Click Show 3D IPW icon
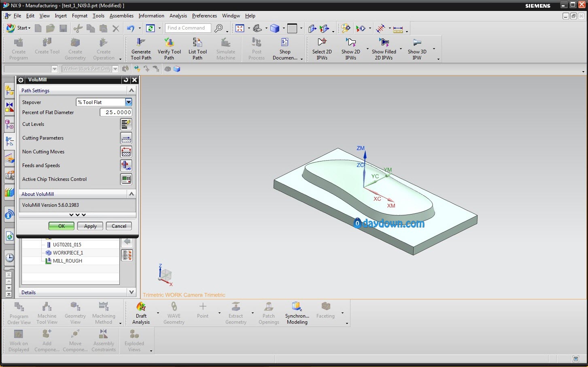This screenshot has height=367, width=588. click(417, 42)
